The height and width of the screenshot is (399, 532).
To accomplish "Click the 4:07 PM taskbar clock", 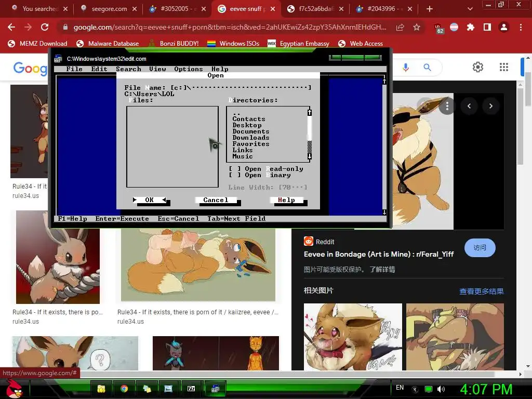I will click(486, 389).
